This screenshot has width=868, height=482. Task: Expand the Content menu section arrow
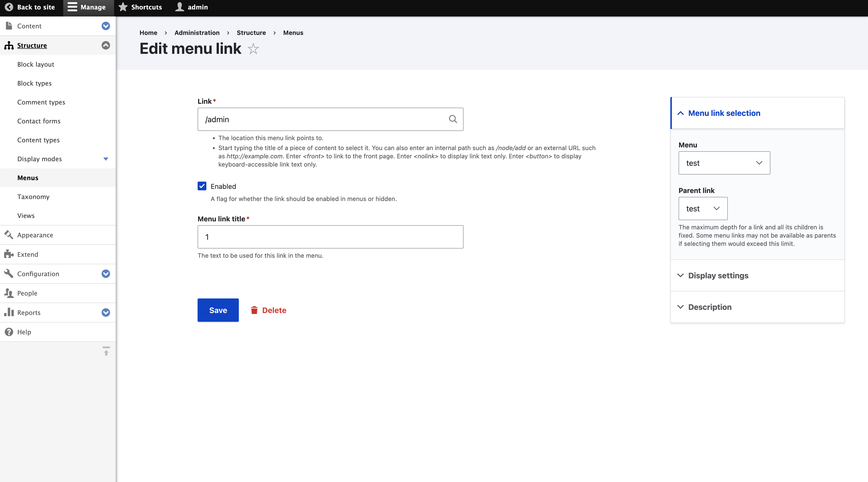click(106, 26)
